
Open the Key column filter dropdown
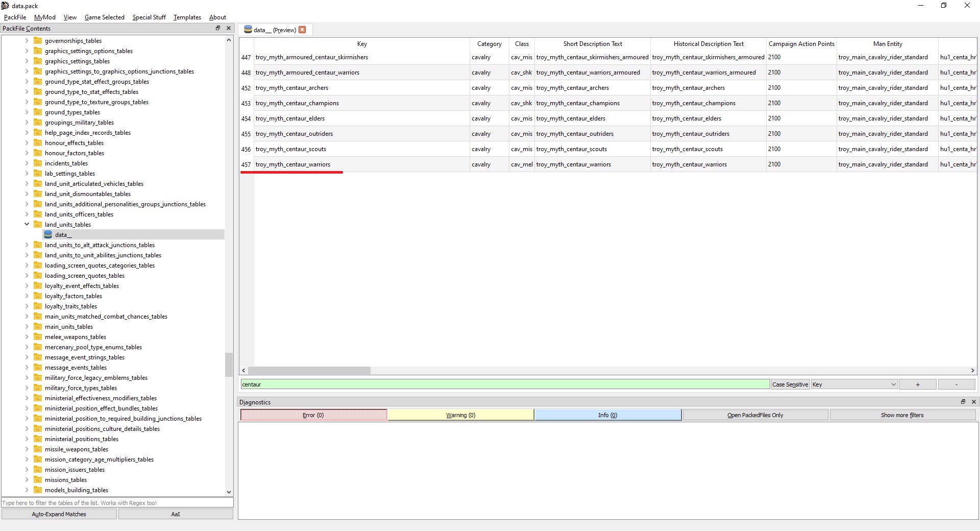[x=854, y=384]
